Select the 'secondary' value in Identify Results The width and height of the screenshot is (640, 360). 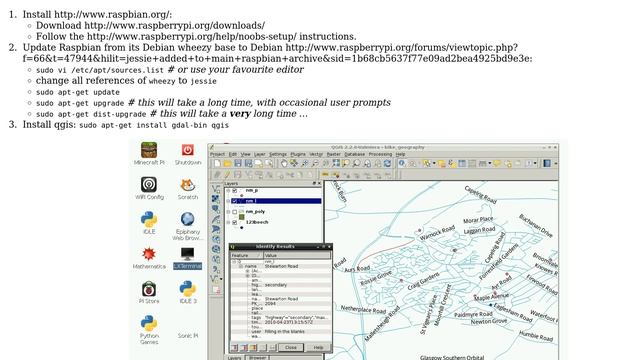(276, 285)
